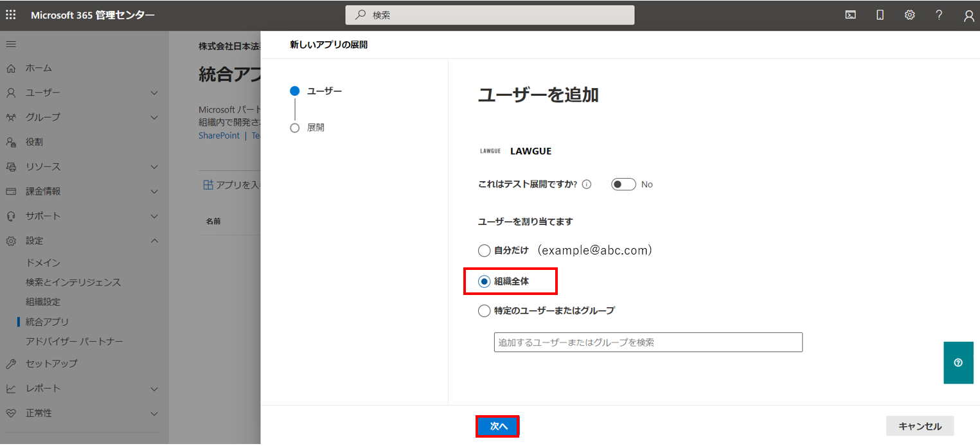Select the 自分だけ radio option

[x=484, y=251]
